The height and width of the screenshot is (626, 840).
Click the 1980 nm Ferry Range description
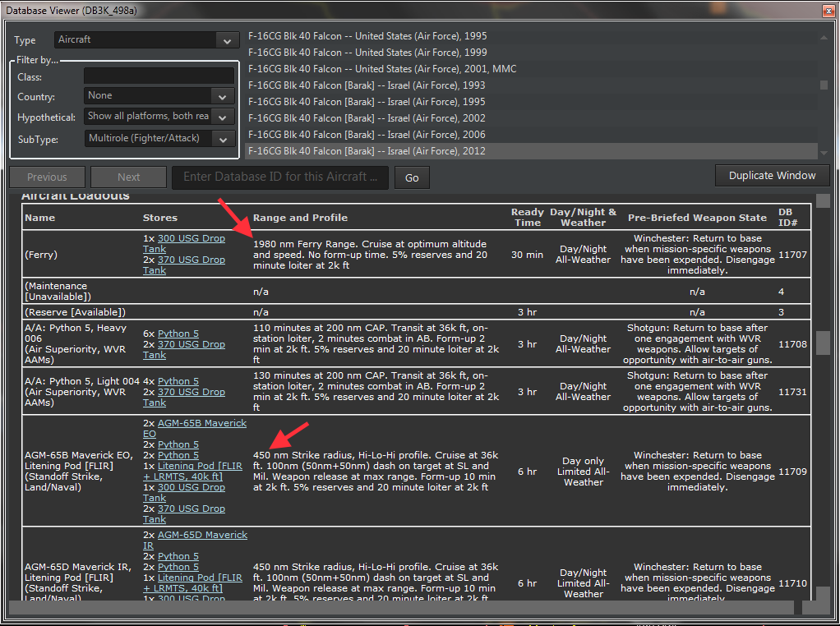(x=370, y=255)
